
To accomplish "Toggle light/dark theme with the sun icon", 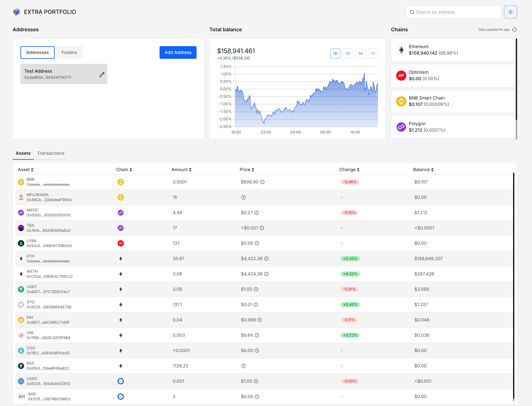I will click(x=511, y=12).
